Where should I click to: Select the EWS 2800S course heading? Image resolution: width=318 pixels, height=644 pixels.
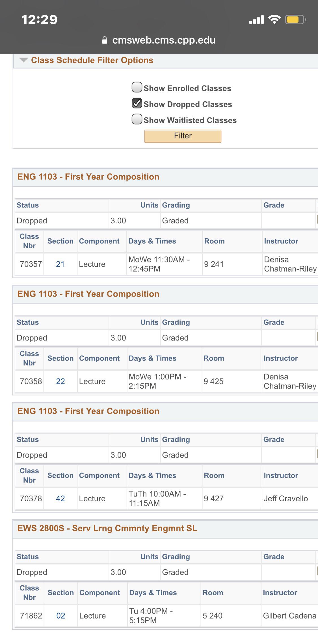tap(107, 528)
